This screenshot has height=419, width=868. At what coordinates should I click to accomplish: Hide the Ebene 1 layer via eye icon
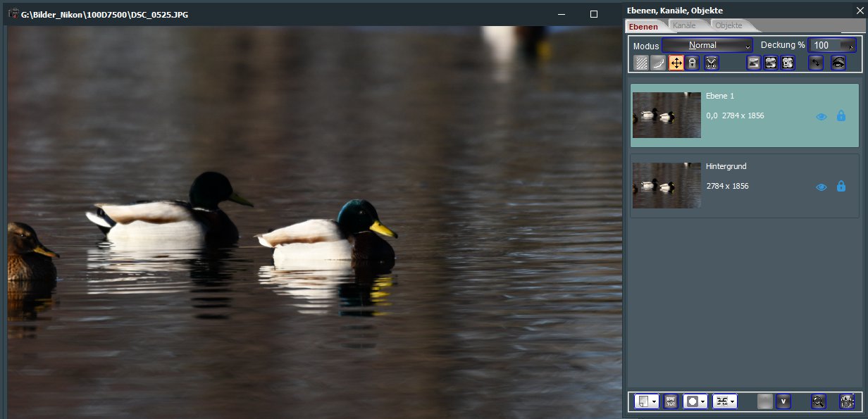point(821,117)
